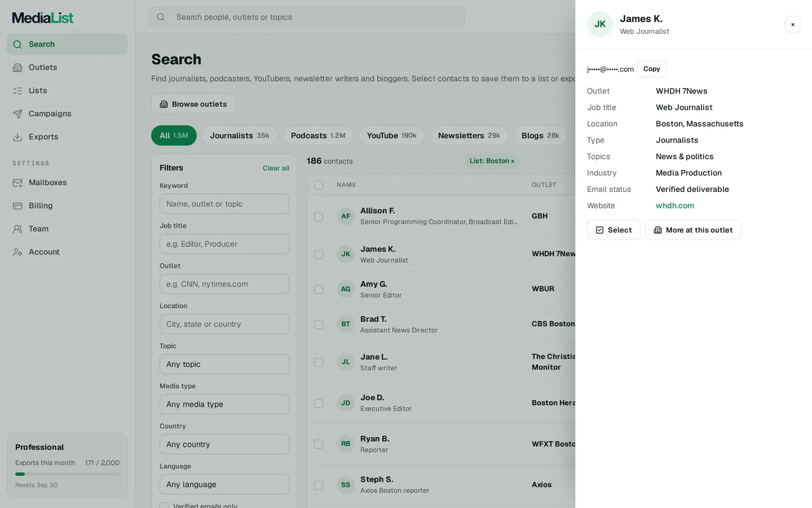Focus the Keyword filter input
This screenshot has width=812, height=508.
pos(224,204)
